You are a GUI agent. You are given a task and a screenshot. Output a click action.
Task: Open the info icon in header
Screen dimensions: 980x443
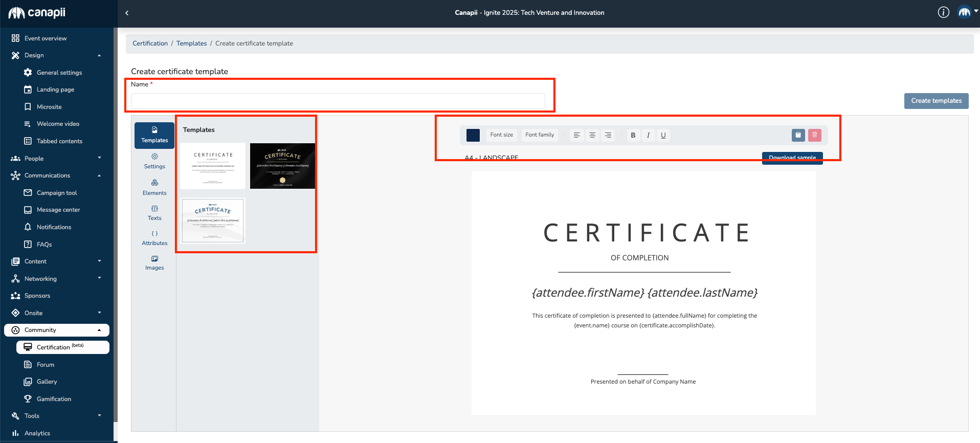pyautogui.click(x=943, y=13)
